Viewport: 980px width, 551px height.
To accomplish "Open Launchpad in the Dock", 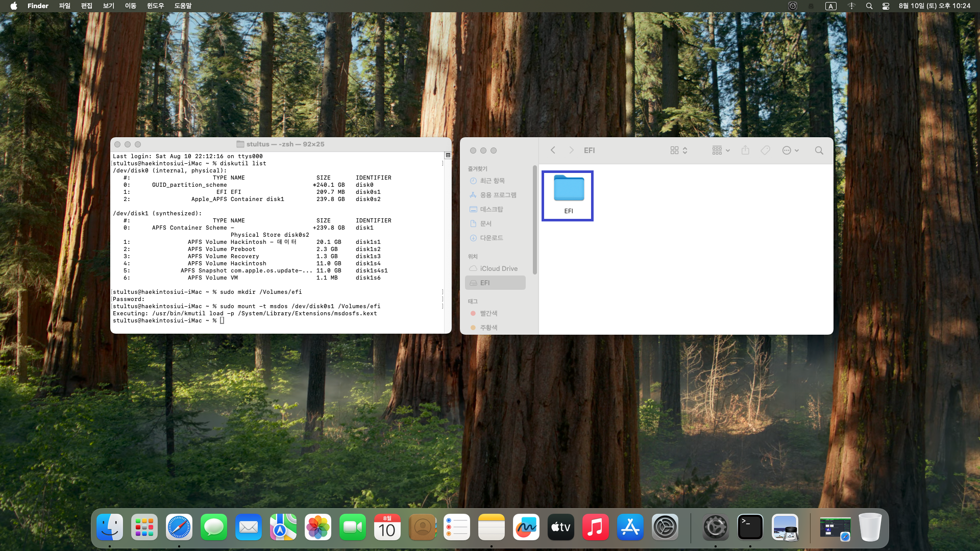I will click(x=144, y=527).
